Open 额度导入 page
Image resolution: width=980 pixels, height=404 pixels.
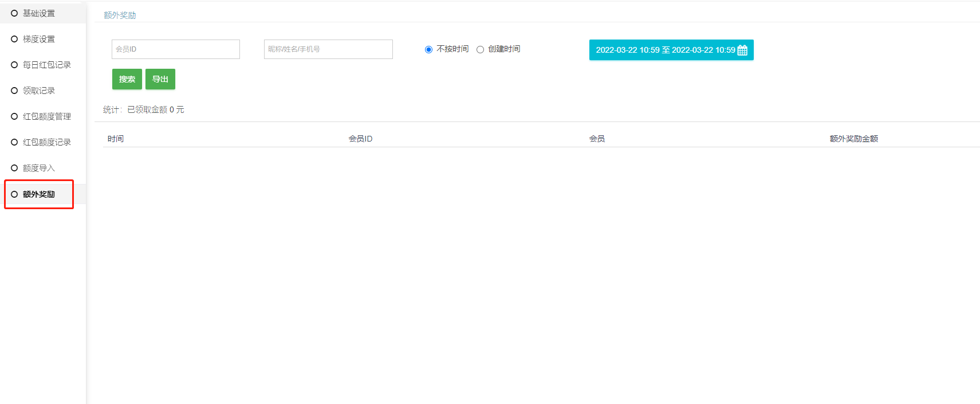tap(38, 168)
